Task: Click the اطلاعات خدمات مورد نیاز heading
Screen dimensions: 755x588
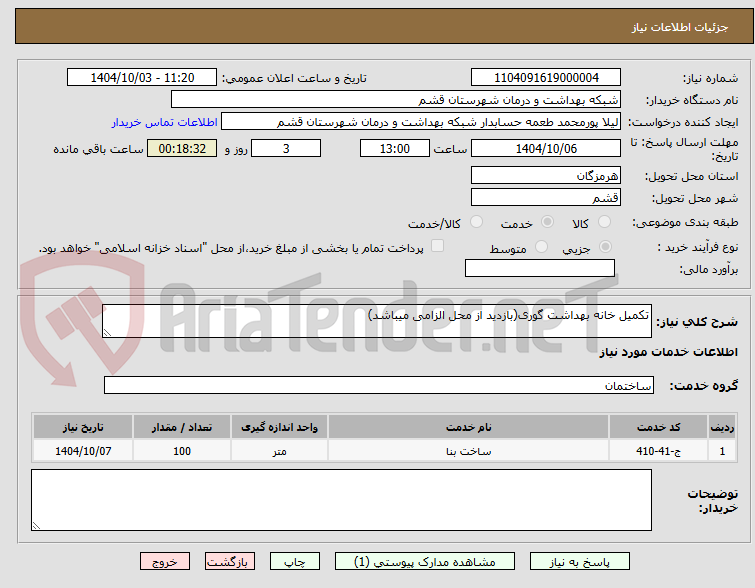Action: tap(668, 352)
